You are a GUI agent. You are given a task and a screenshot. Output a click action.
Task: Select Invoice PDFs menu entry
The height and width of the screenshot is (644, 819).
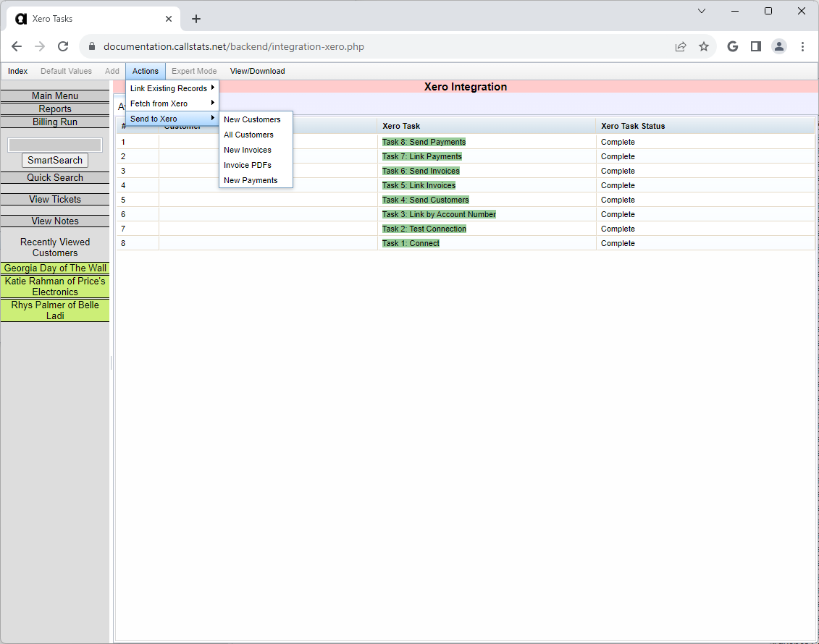coord(248,165)
